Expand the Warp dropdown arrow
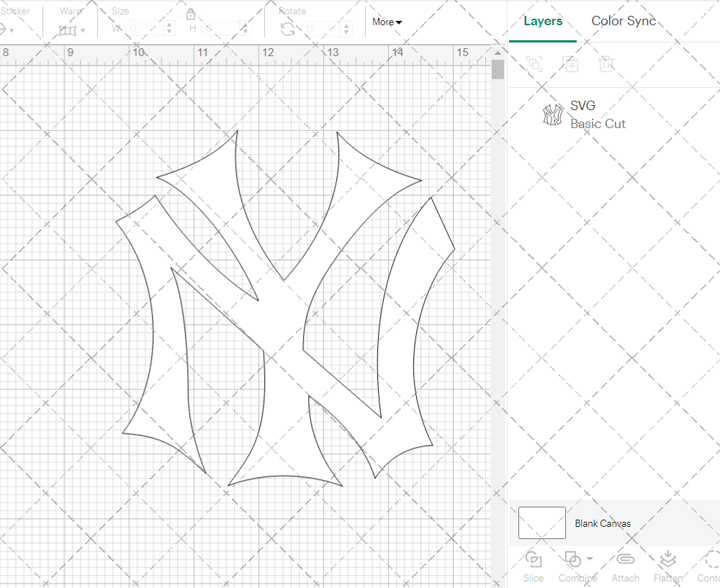 (83, 31)
